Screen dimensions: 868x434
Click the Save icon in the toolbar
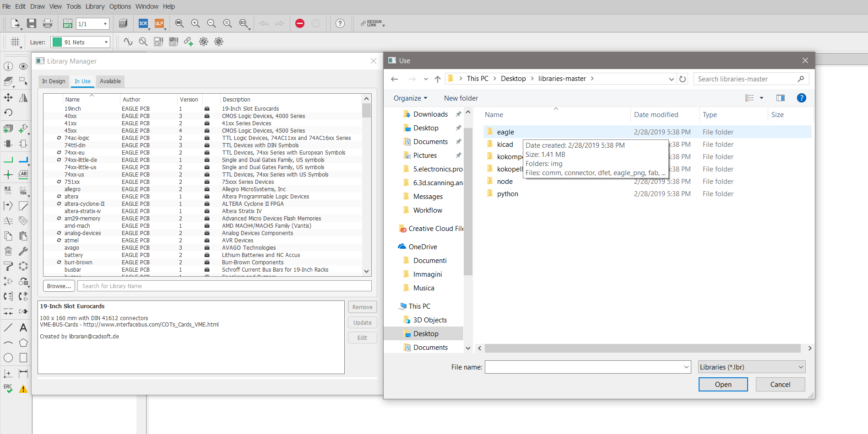click(32, 23)
